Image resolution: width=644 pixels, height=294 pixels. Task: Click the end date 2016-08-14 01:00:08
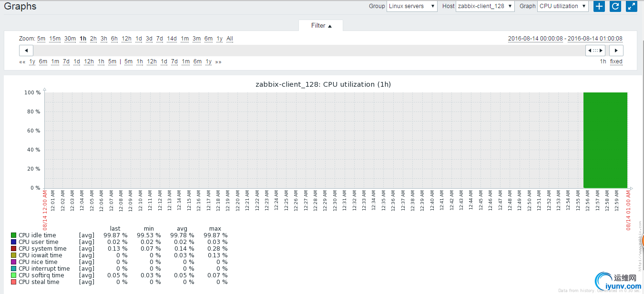(595, 39)
